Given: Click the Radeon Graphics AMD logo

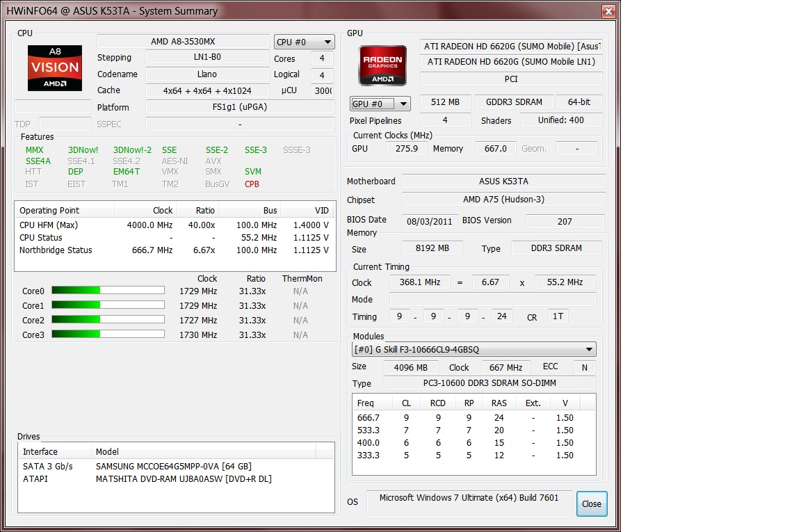Looking at the screenshot, I should pyautogui.click(x=382, y=65).
